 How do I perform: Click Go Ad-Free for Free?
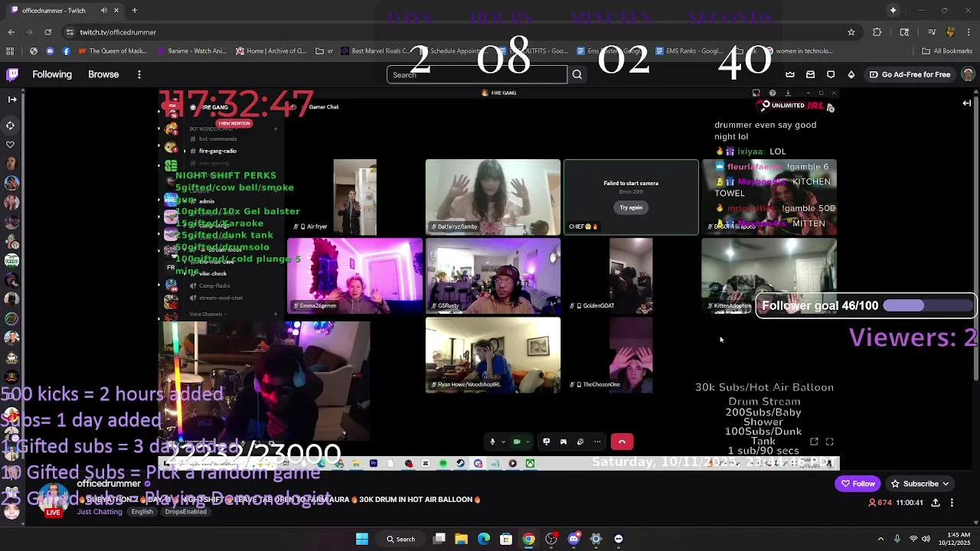(x=910, y=74)
